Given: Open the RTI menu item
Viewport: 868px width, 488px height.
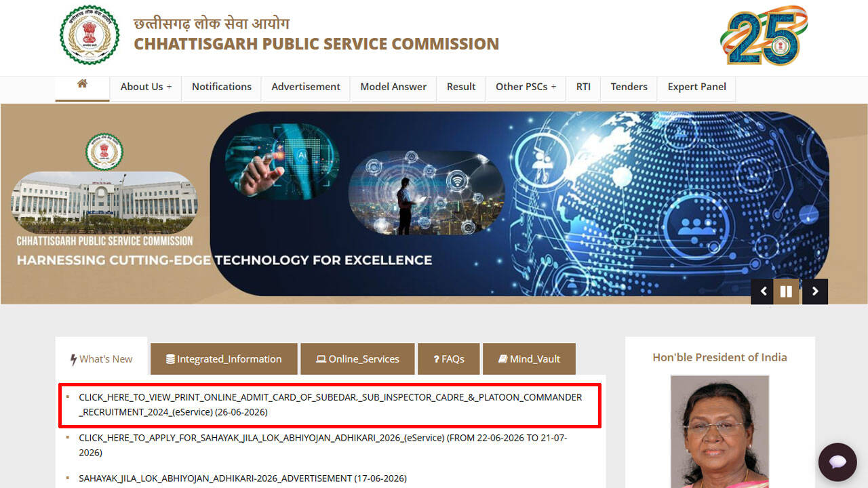Looking at the screenshot, I should tap(583, 87).
